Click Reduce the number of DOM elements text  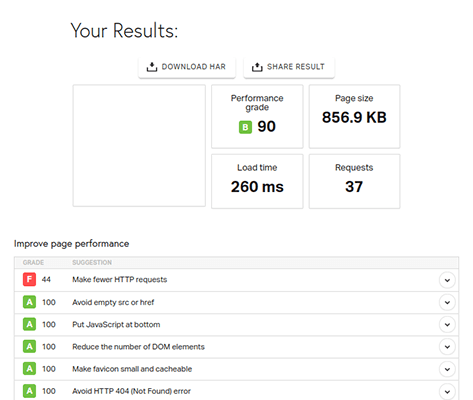click(138, 347)
